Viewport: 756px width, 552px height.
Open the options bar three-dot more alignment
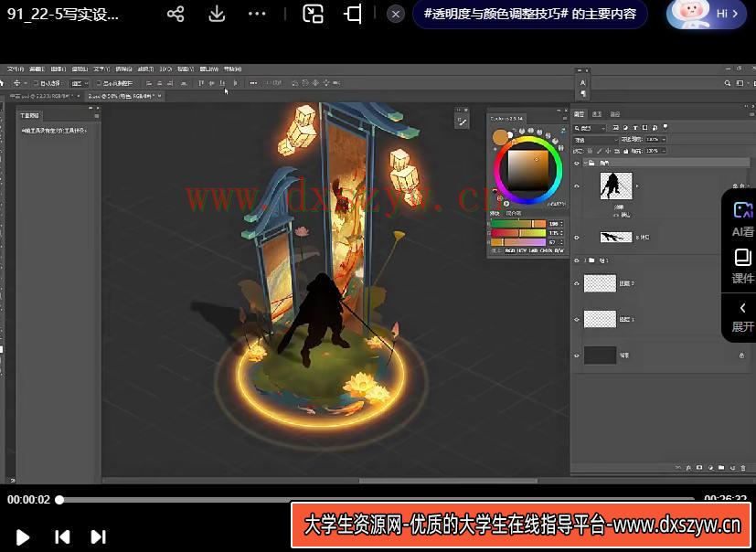tap(253, 83)
